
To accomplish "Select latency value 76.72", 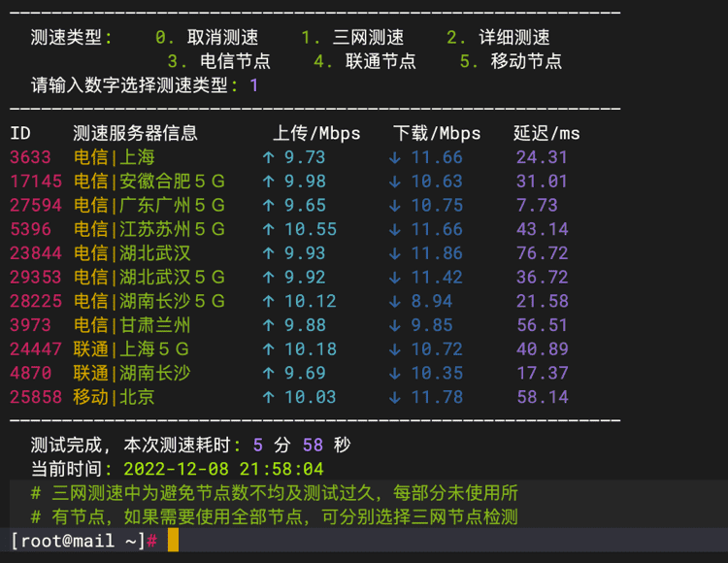I will pos(543,253).
